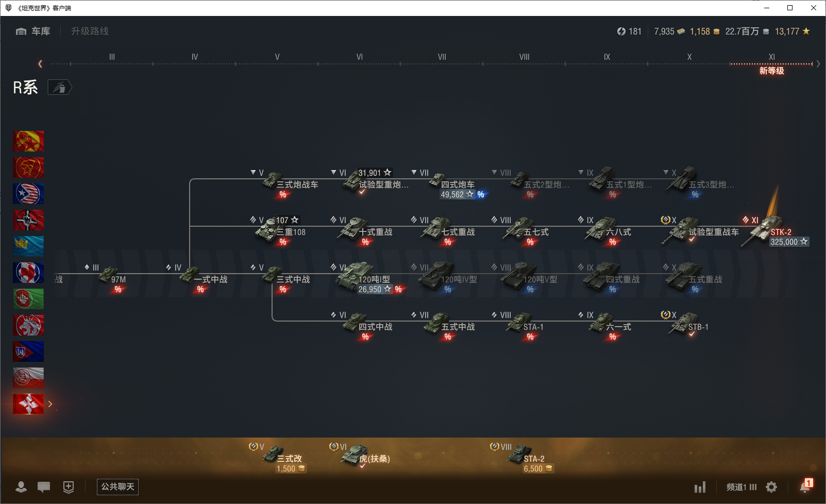Select the red flag with lion emblem
Screen dimensions: 826x504
click(28, 325)
